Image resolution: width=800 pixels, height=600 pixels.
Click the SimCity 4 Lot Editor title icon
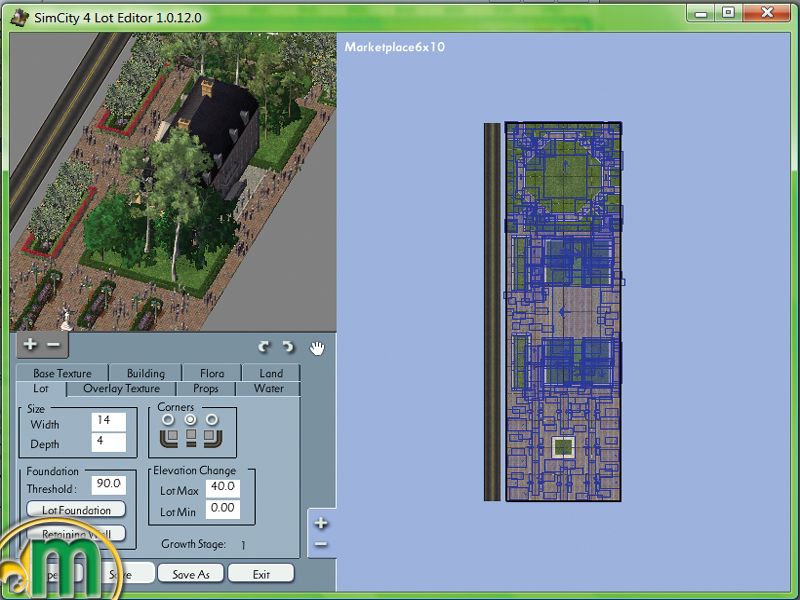point(19,17)
